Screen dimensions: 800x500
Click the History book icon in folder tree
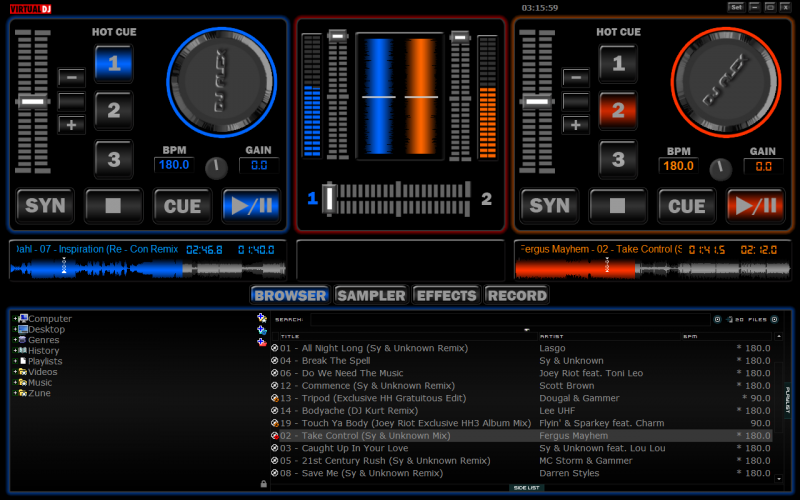click(22, 351)
